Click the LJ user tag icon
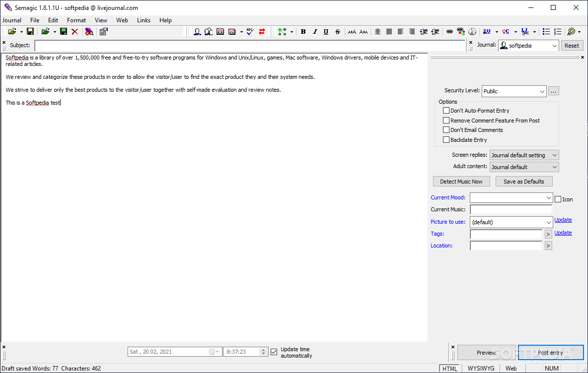The image size is (588, 373). [x=487, y=31]
